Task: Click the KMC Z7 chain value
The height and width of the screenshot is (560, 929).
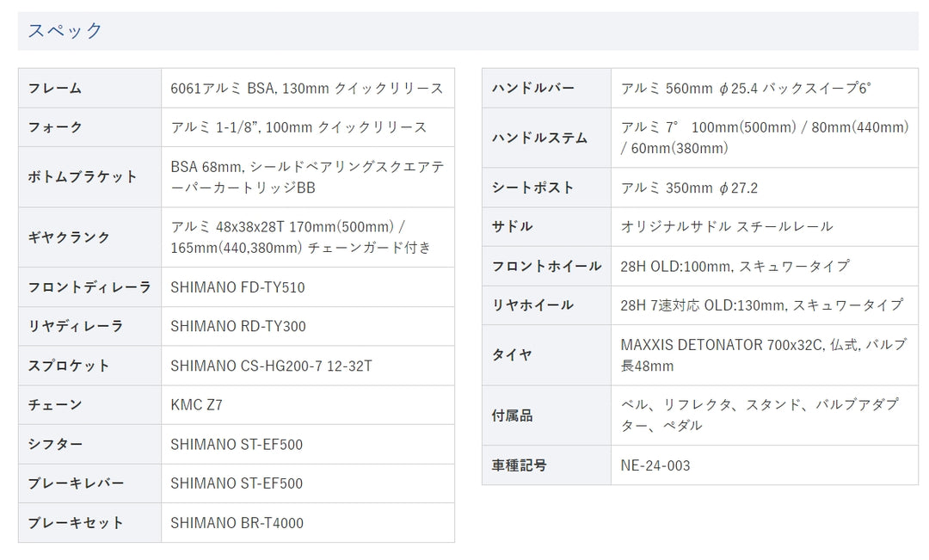Action: (196, 404)
